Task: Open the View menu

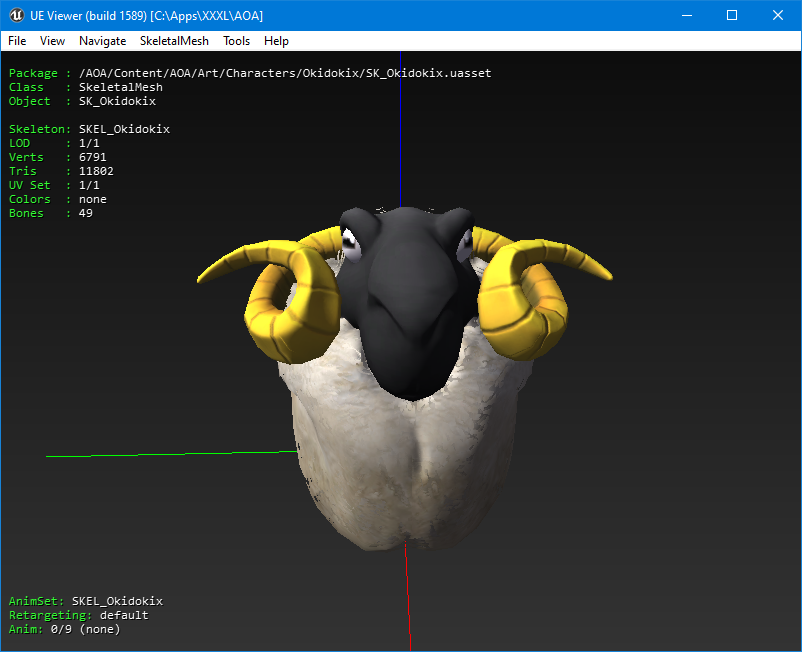Action: pos(52,41)
